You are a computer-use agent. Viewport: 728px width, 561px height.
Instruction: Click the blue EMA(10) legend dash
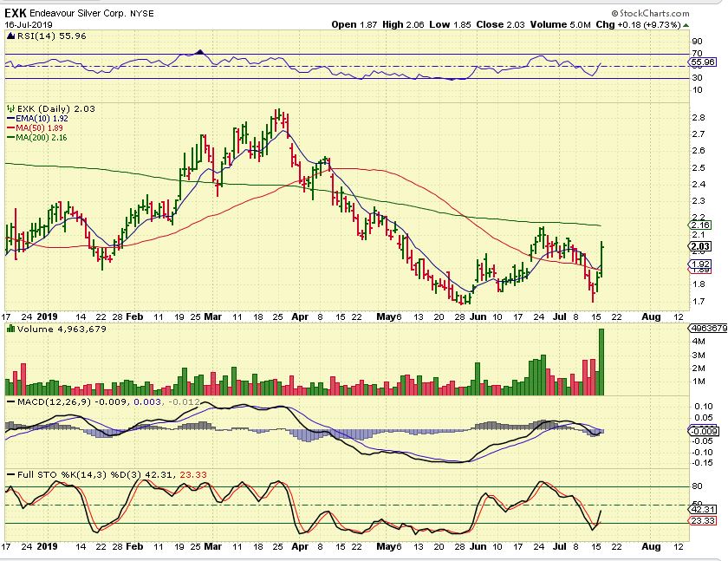tap(10, 119)
